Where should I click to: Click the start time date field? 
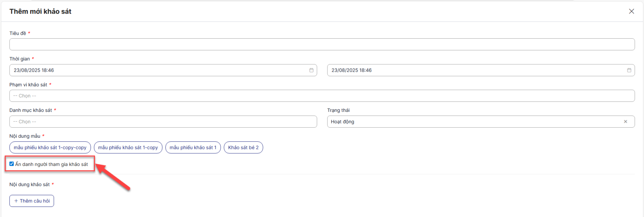coord(159,70)
